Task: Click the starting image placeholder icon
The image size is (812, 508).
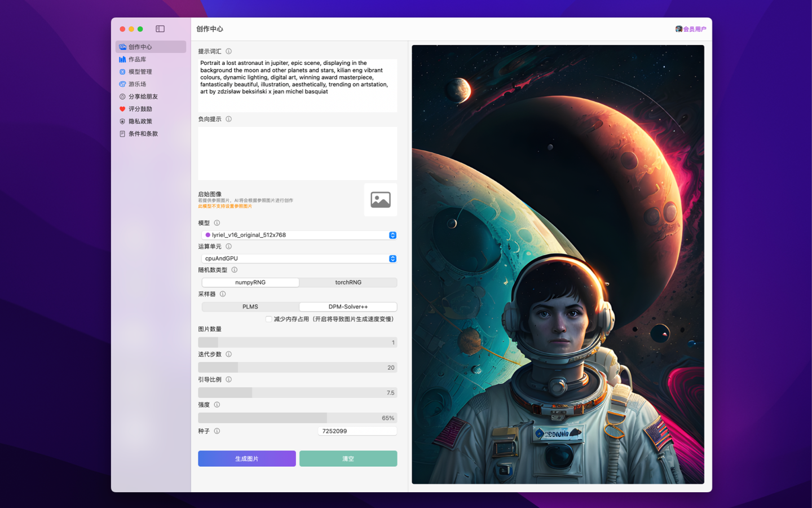Action: pyautogui.click(x=381, y=200)
